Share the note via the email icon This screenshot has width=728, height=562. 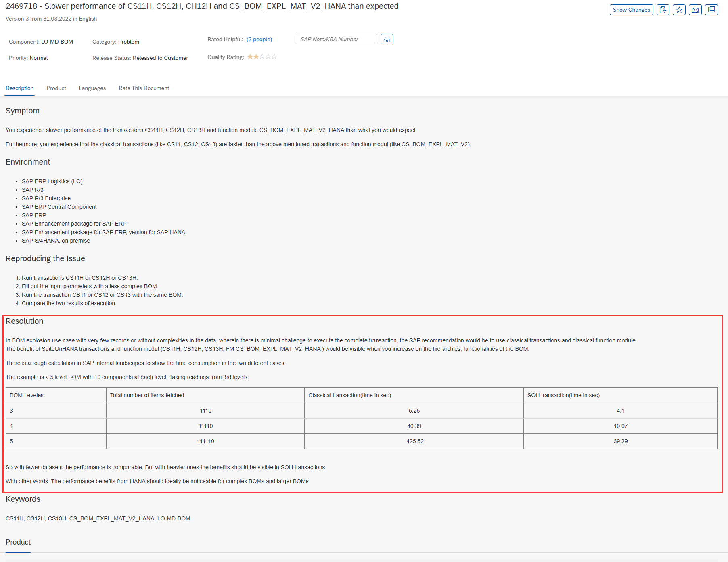695,10
